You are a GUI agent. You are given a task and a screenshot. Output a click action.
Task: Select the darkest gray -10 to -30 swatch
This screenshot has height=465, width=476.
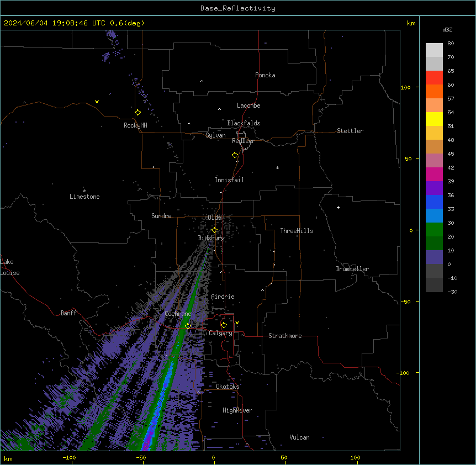click(434, 285)
